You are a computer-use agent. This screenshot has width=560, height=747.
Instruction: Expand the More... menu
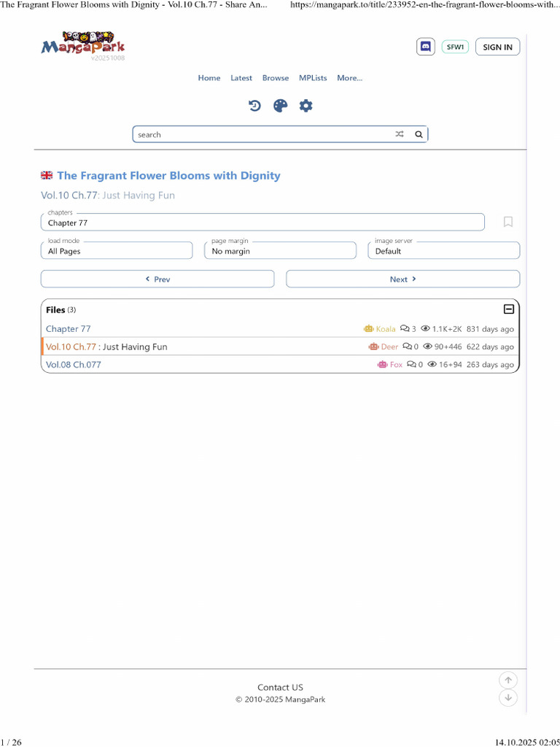[349, 77]
